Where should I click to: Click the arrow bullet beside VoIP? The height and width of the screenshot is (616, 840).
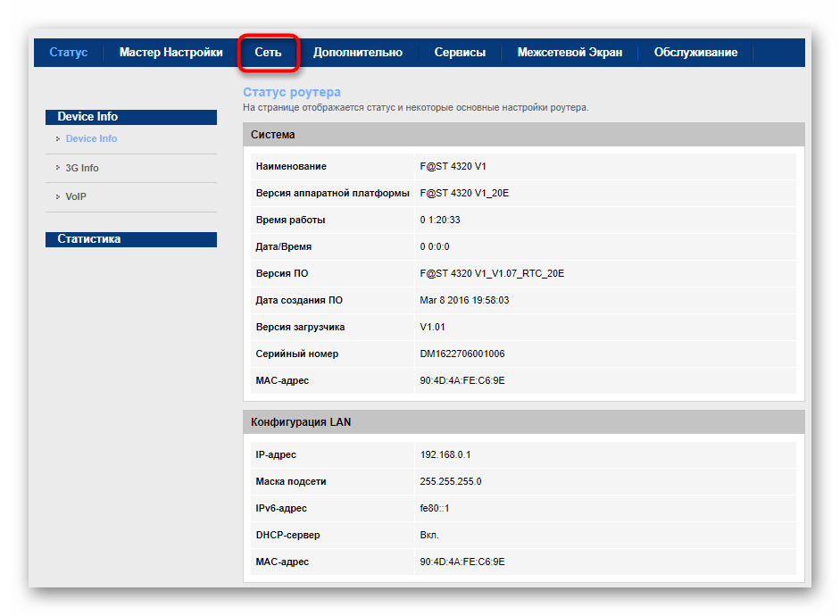(x=58, y=196)
